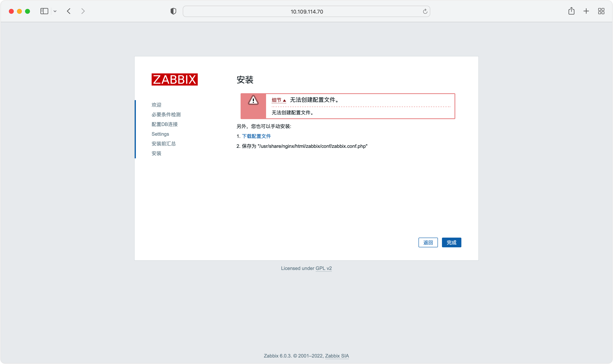Click the zabbix.conf.php save path text
This screenshot has height=364, width=613.
point(312,146)
